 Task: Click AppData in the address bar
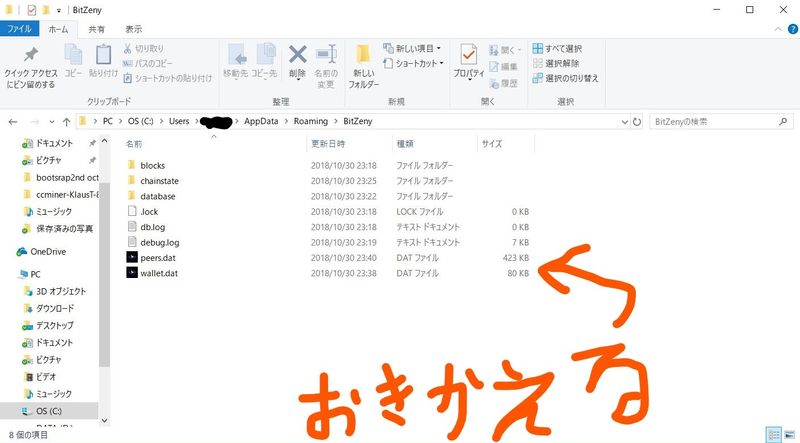pos(261,121)
